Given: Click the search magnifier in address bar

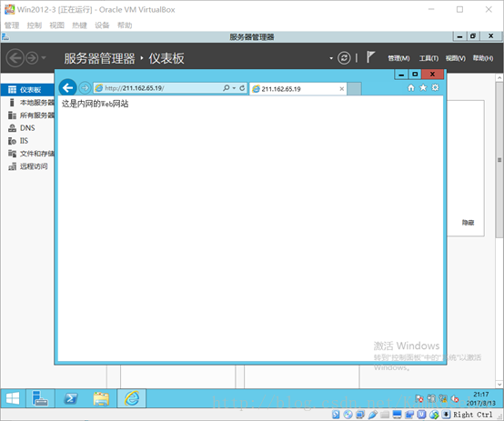Looking at the screenshot, I should (x=227, y=87).
